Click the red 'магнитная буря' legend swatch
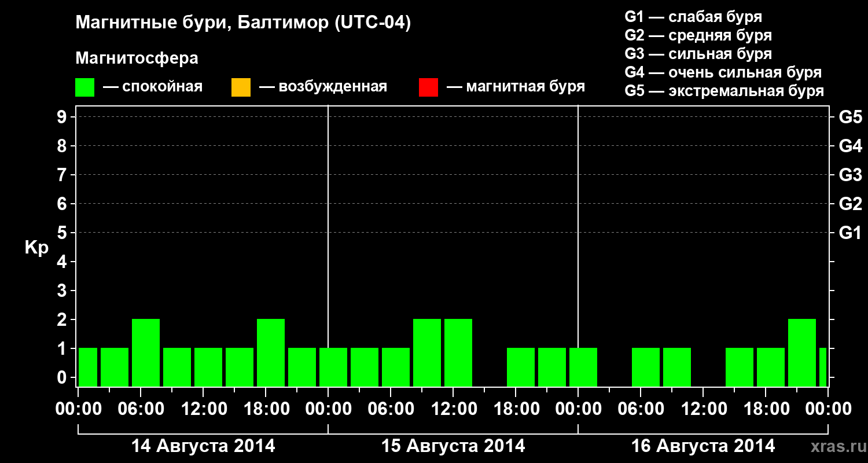The image size is (868, 463). (428, 87)
